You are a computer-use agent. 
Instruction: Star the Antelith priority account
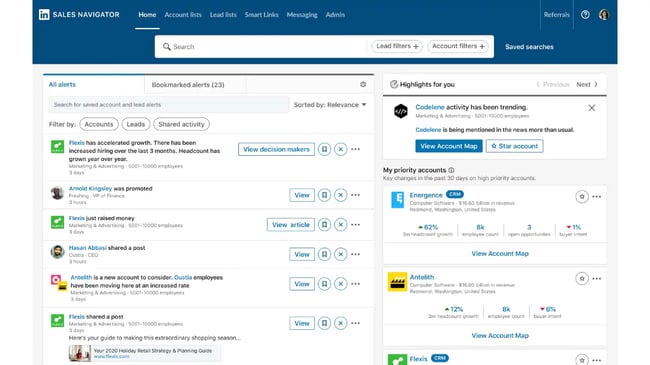(x=582, y=279)
